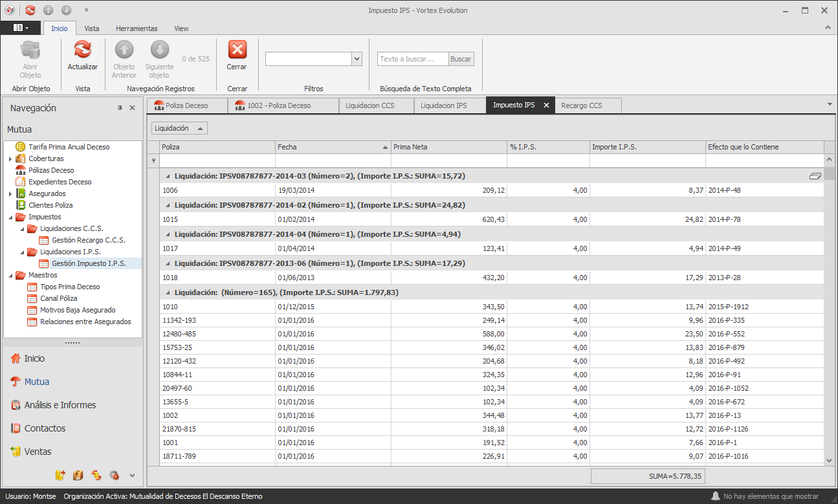
Task: Click the grid scrollbar down arrow
Action: coord(830,459)
